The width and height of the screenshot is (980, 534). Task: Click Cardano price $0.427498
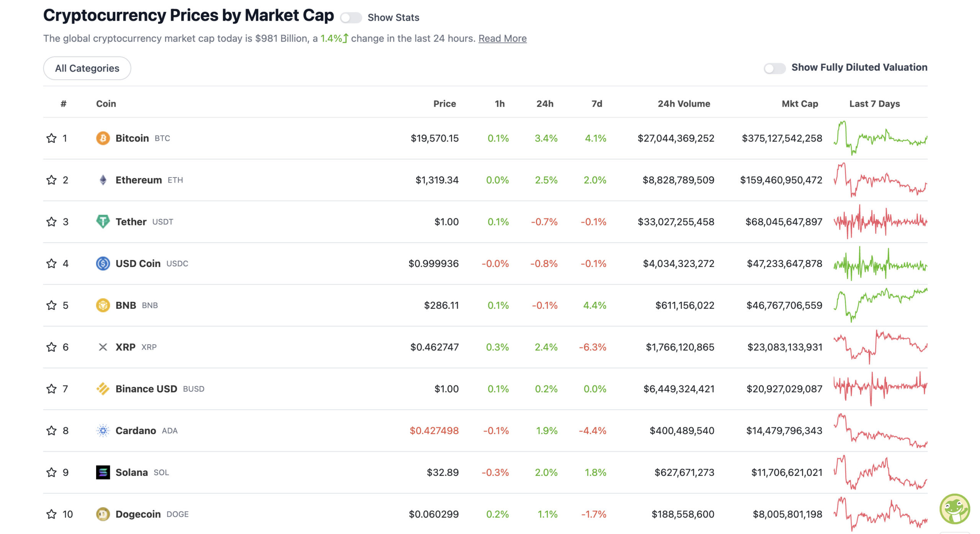coord(434,430)
